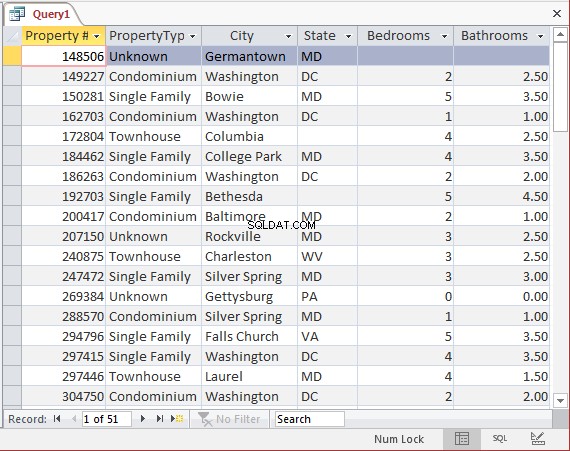Jump to last record button

click(160, 419)
